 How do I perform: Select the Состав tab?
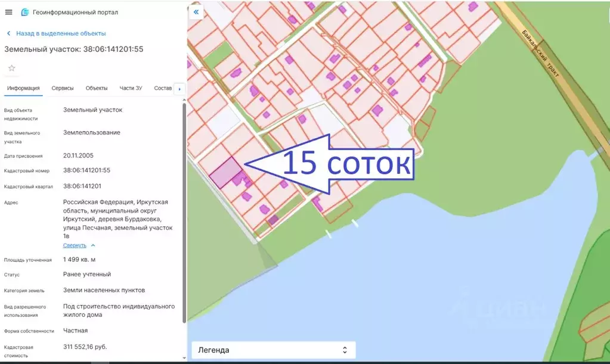pos(163,88)
